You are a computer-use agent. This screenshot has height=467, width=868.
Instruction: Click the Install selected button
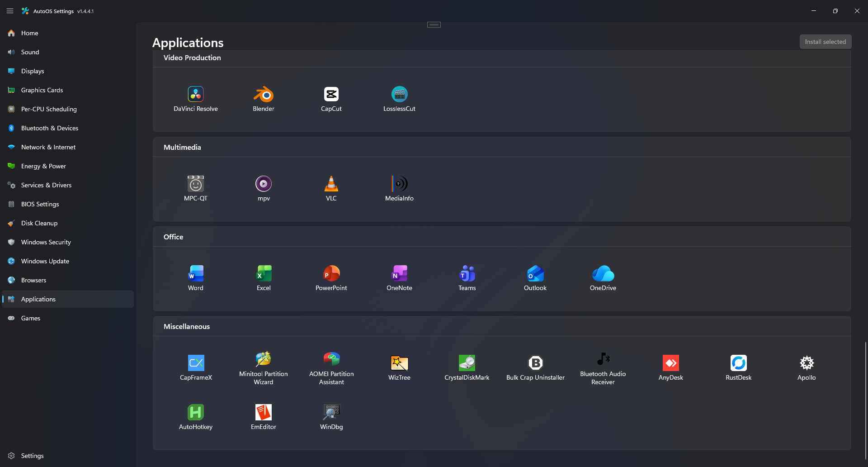[825, 42]
